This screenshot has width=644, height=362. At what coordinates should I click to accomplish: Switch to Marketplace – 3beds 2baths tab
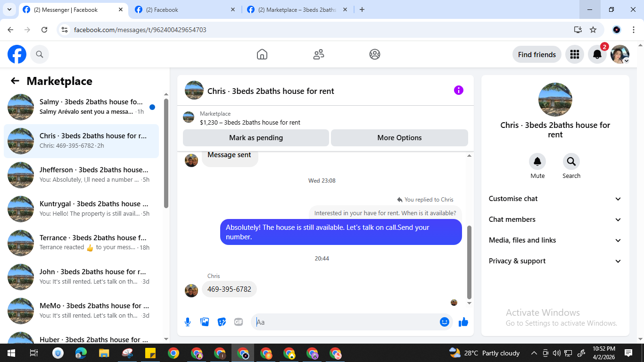[x=297, y=9]
